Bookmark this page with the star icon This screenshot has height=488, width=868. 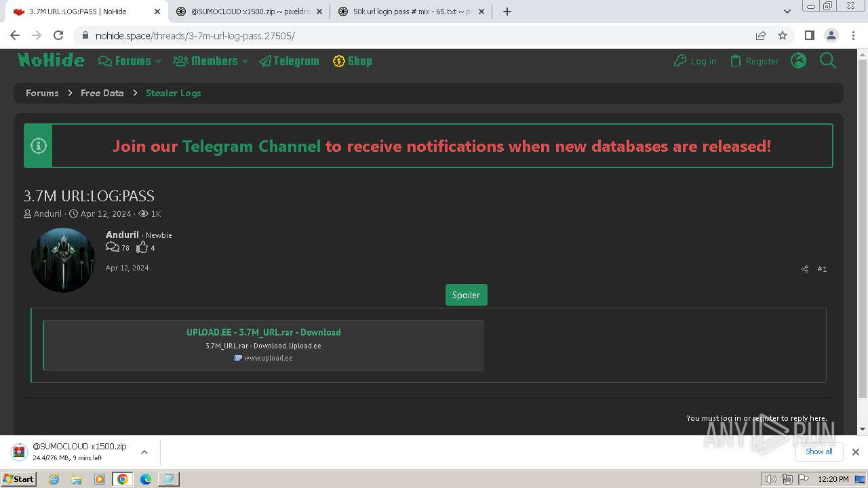[783, 35]
